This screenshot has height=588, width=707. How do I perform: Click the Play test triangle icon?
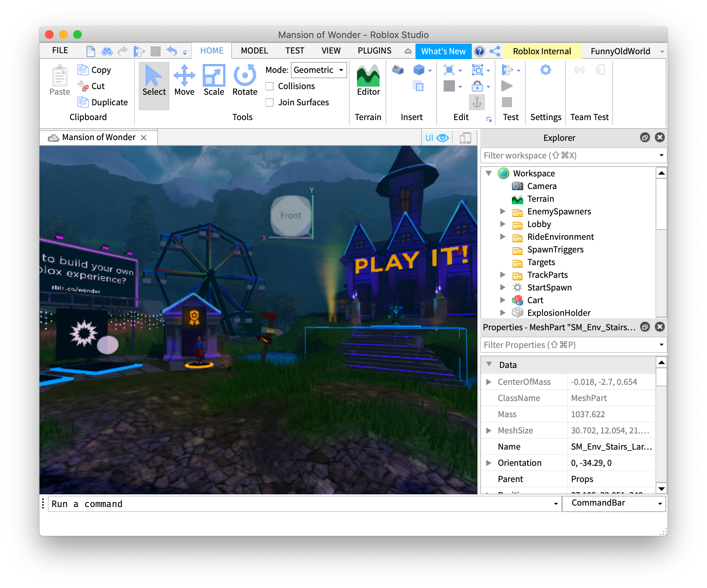(x=507, y=86)
